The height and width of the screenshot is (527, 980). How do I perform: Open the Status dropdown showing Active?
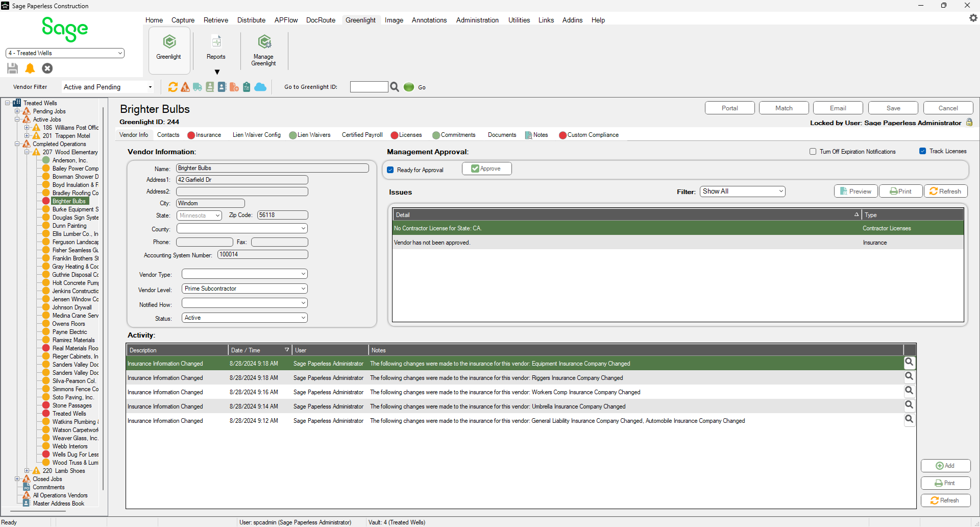pyautogui.click(x=244, y=318)
